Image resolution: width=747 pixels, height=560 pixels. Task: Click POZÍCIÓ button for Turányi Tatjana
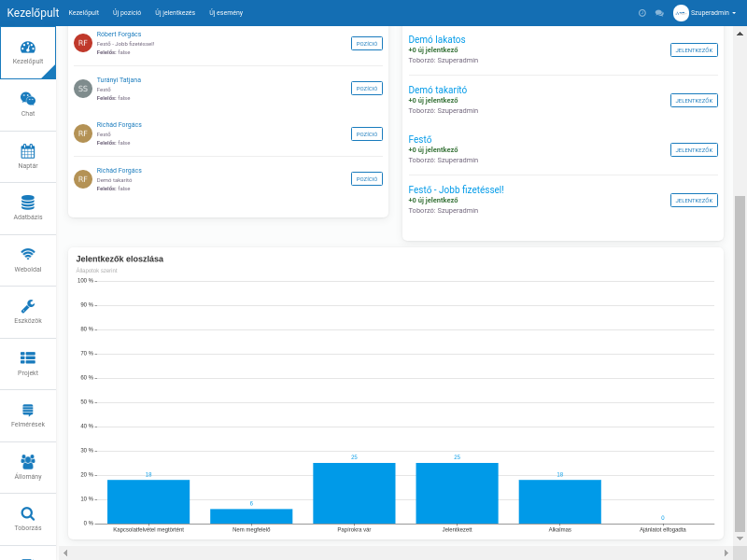(367, 88)
